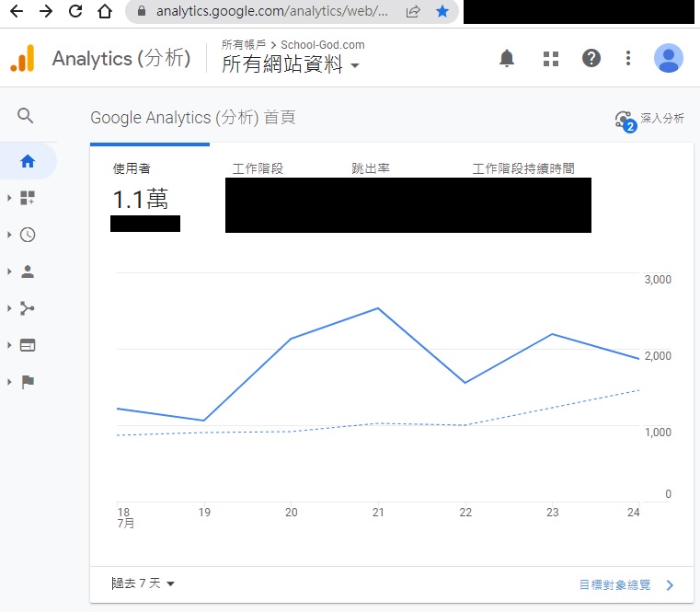Reload the page with the refresh icon

[75, 11]
